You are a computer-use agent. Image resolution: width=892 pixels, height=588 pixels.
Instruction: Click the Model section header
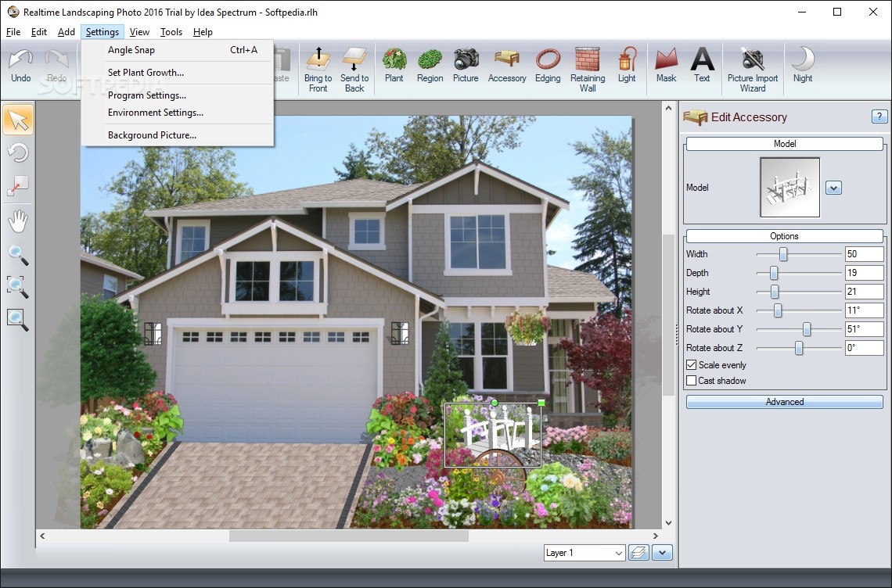[785, 144]
